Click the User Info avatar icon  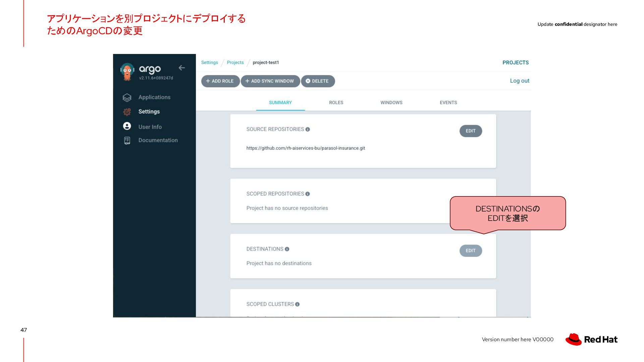(127, 126)
